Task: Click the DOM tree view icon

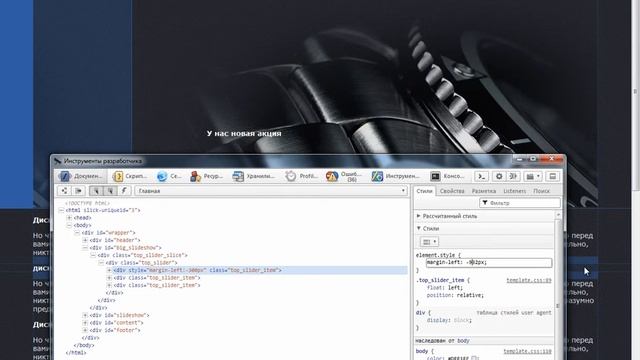Action: point(64,191)
